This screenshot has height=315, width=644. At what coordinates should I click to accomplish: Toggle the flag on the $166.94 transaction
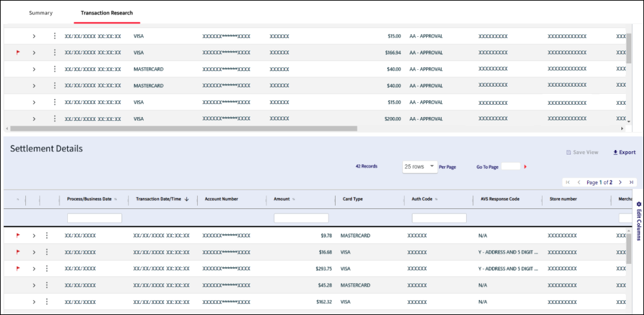click(x=18, y=52)
